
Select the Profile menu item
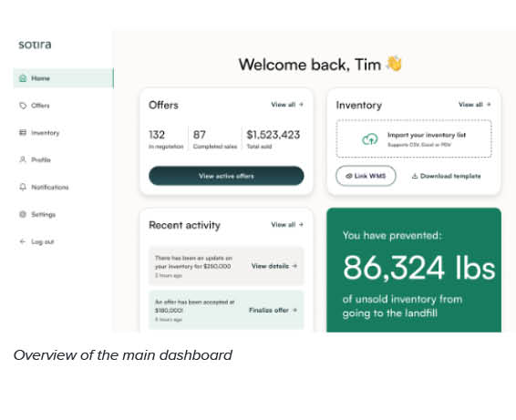[35, 159]
